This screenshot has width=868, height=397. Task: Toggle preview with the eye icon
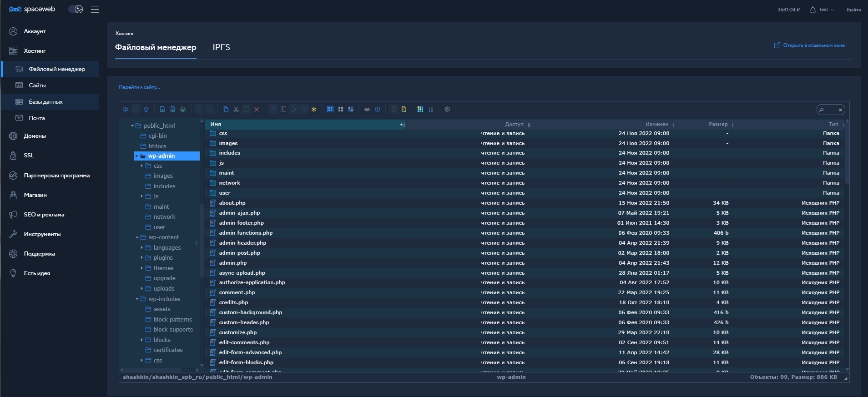367,110
